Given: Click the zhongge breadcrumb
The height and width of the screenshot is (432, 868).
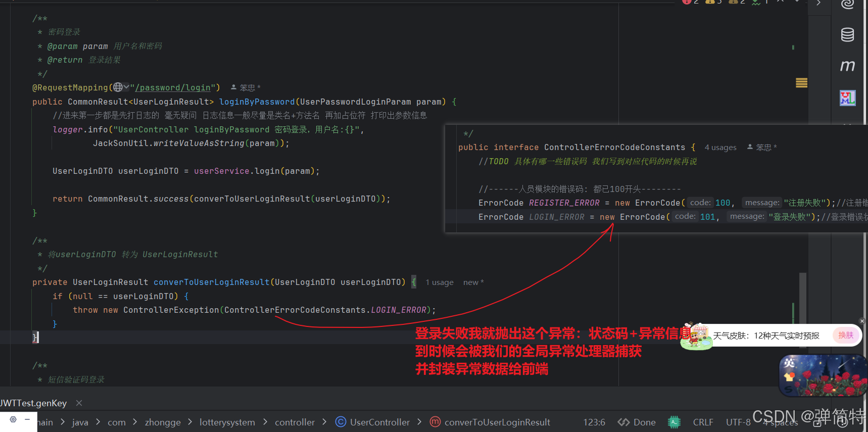Looking at the screenshot, I should point(163,422).
